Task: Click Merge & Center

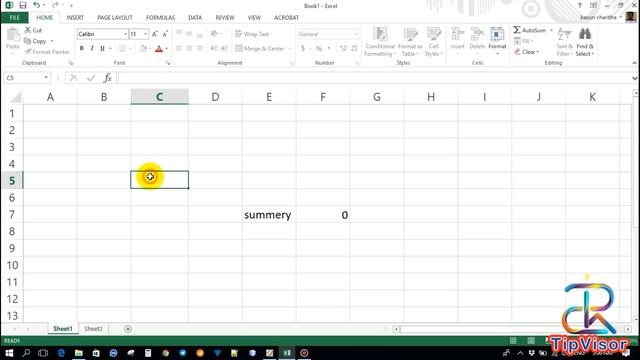Action: [x=260, y=49]
